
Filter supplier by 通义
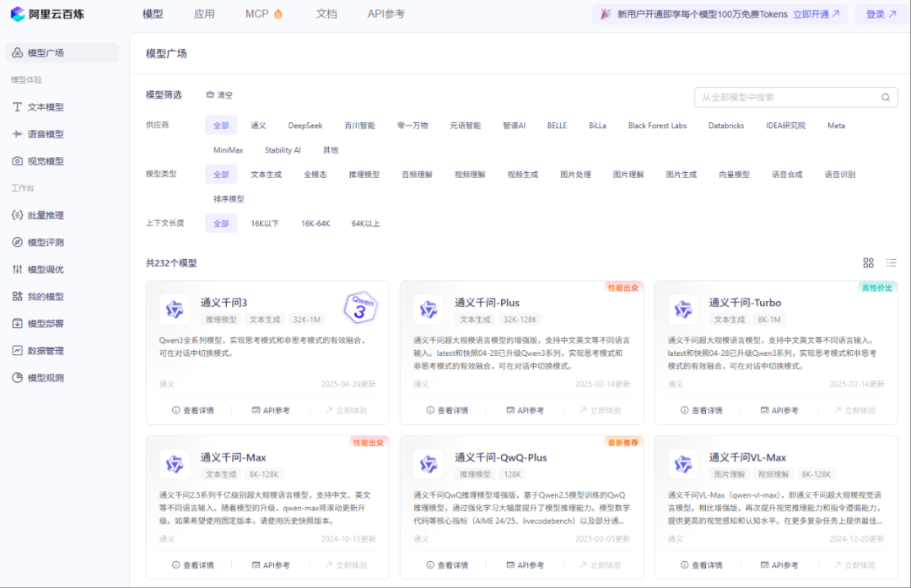(x=259, y=126)
